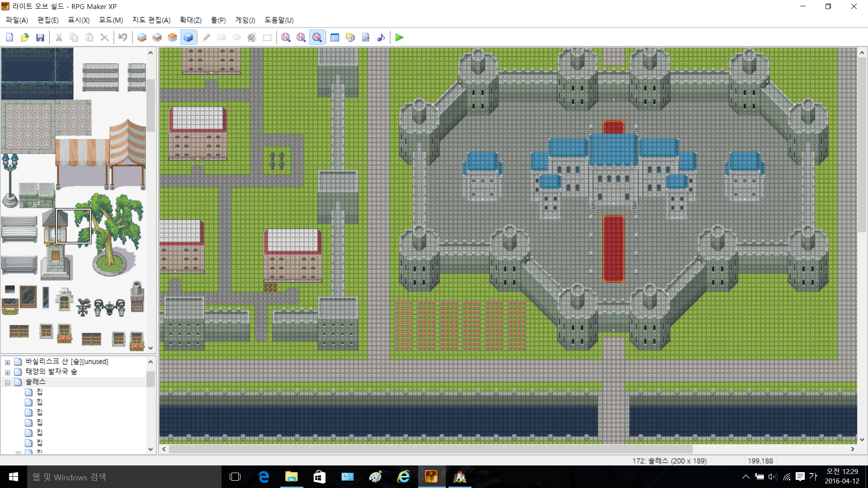Image resolution: width=868 pixels, height=488 pixels.
Task: Select the Flood Fill tool
Action: coord(252,38)
